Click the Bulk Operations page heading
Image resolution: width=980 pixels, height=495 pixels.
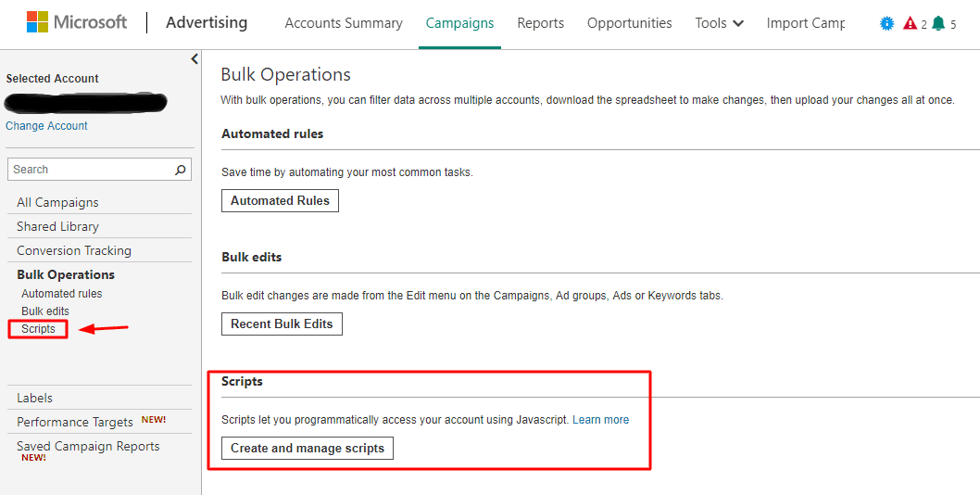[x=285, y=74]
